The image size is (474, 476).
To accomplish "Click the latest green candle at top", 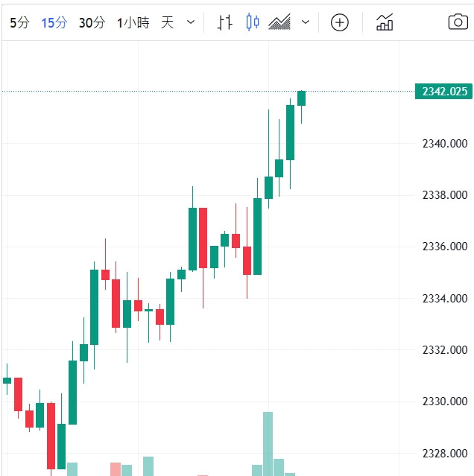I will 301,98.
